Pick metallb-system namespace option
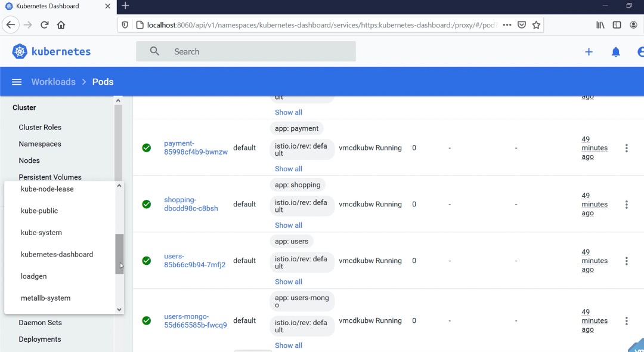Image resolution: width=644 pixels, height=352 pixels. (45, 298)
